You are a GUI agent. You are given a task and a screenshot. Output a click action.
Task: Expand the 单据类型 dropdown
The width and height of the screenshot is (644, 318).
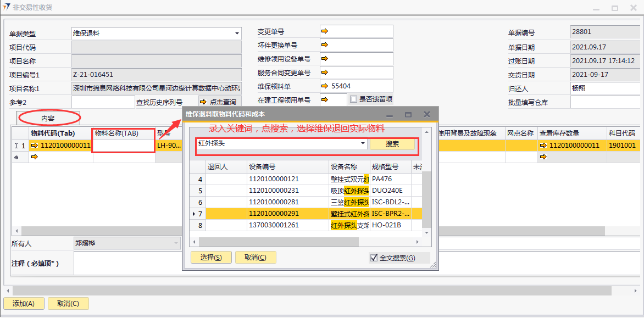pos(237,34)
